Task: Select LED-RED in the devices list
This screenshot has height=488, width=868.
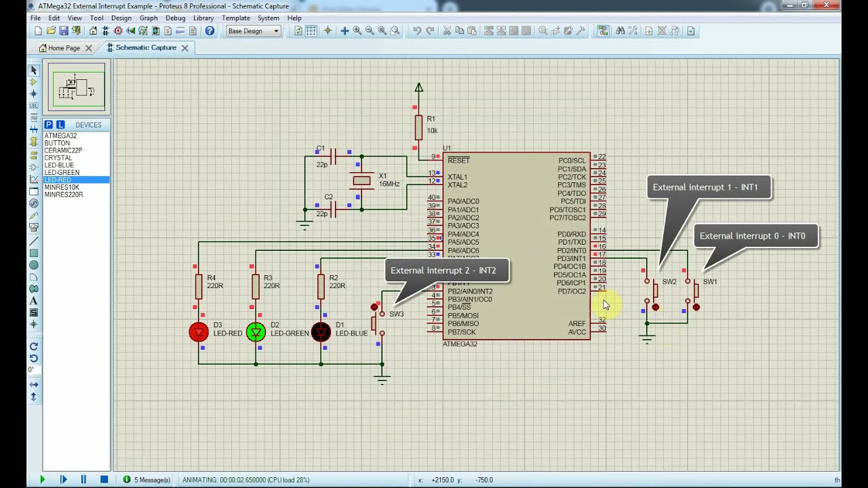Action: 77,180
